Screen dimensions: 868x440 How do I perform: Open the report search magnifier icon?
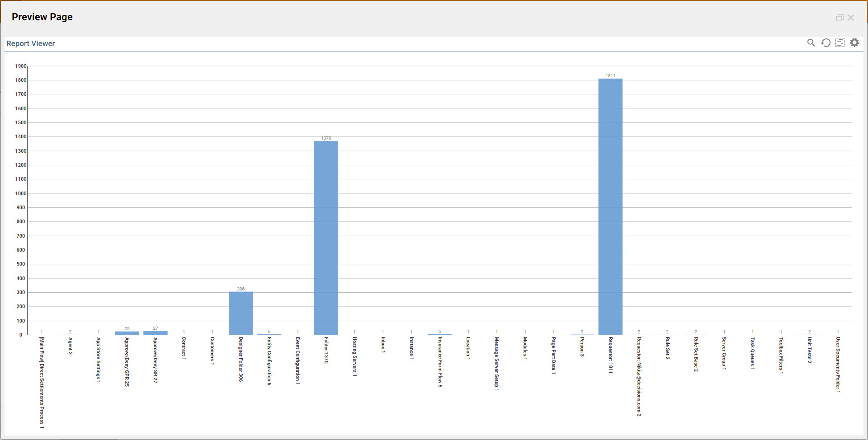coord(811,42)
